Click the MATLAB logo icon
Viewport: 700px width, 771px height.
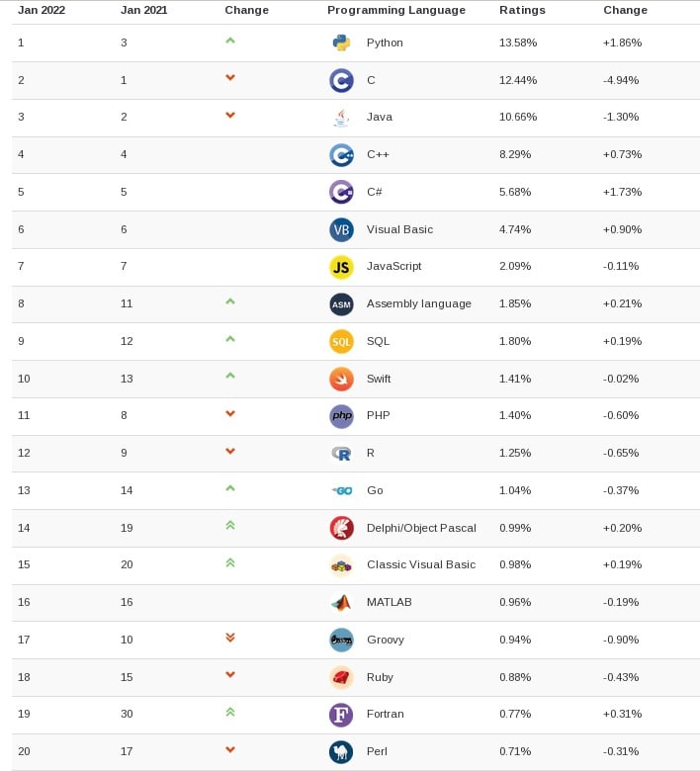(x=341, y=602)
